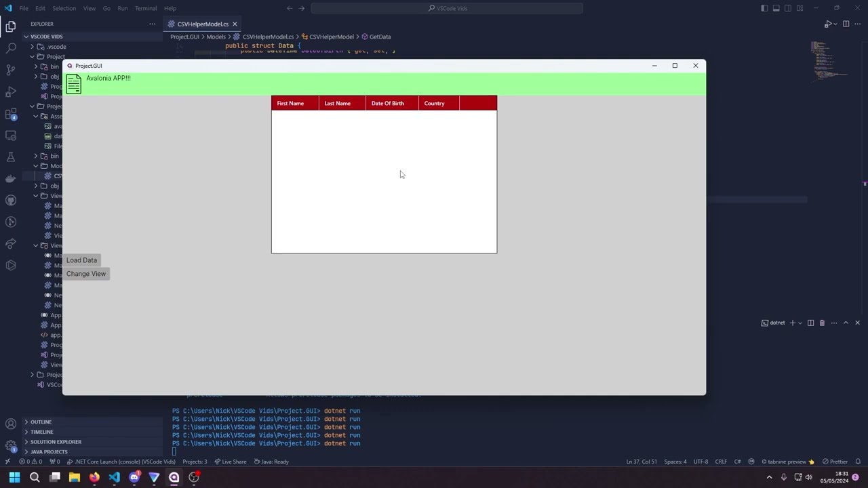Open the GitHub icon in the activity bar
Viewport: 868px width, 488px height.
(x=11, y=200)
